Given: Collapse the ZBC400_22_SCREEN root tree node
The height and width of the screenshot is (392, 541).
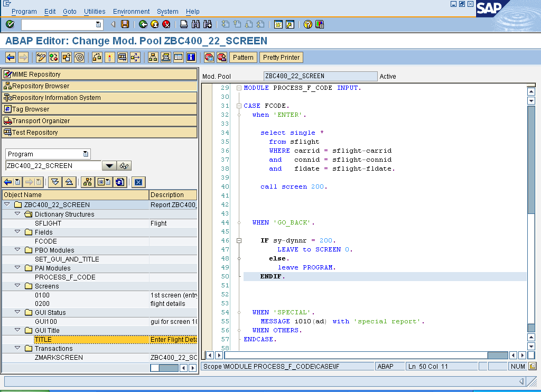Looking at the screenshot, I should 7,204.
